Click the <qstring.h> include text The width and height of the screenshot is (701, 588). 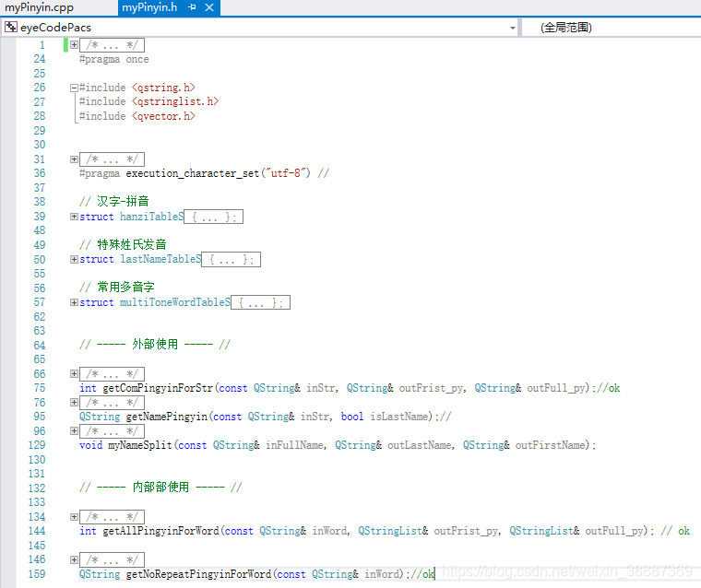click(x=163, y=88)
